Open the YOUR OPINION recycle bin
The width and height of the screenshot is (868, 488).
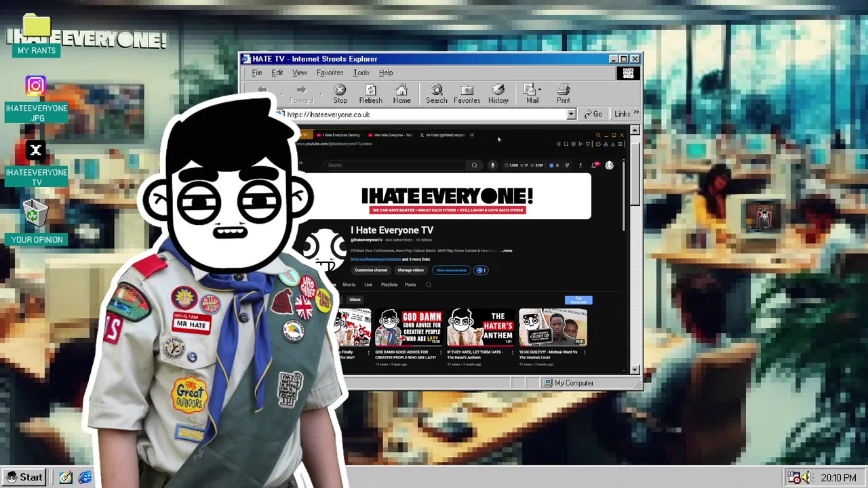(36, 222)
